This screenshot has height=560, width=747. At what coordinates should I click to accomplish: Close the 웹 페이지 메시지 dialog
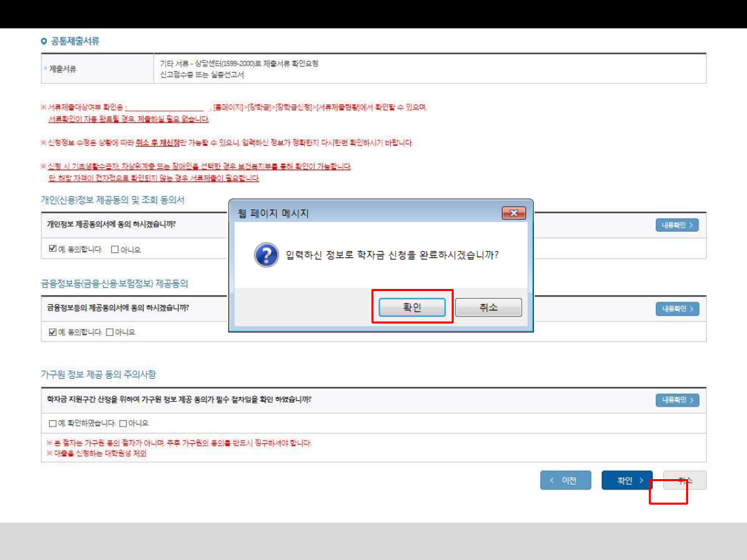(513, 214)
